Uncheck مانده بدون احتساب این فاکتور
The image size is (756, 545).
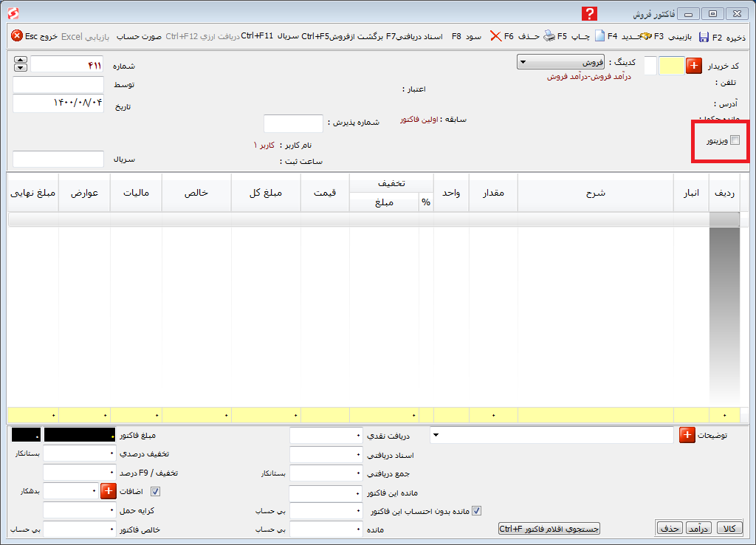[476, 511]
